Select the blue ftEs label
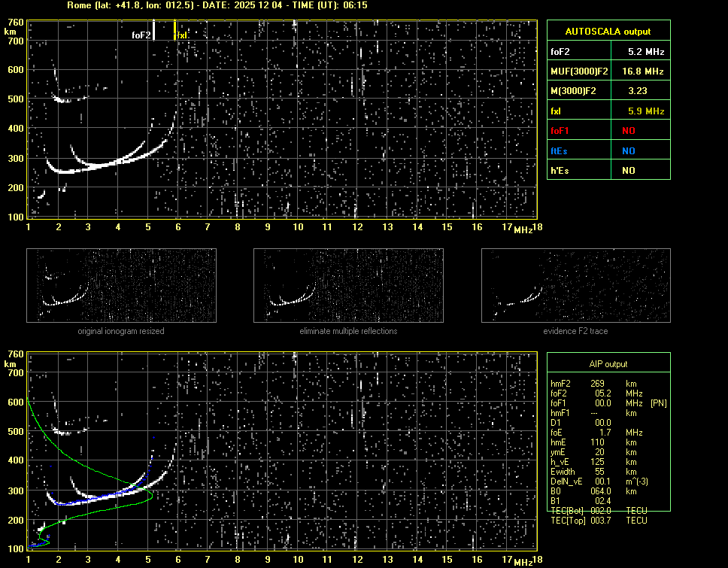This screenshot has height=568, width=728. 559,151
